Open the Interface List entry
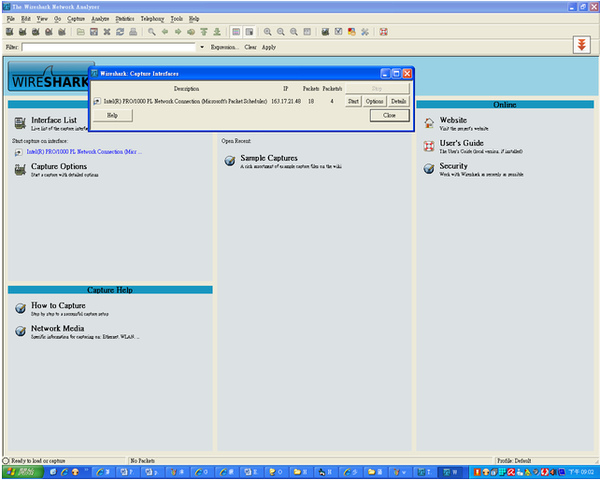This screenshot has height=480, width=600. [x=54, y=120]
